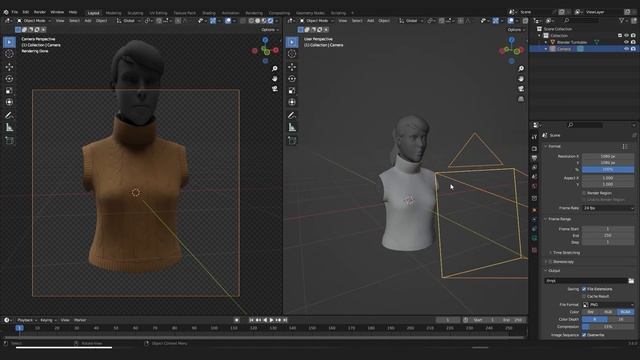Image resolution: width=640 pixels, height=360 pixels.
Task: Open the Render menu
Action: click(40, 12)
